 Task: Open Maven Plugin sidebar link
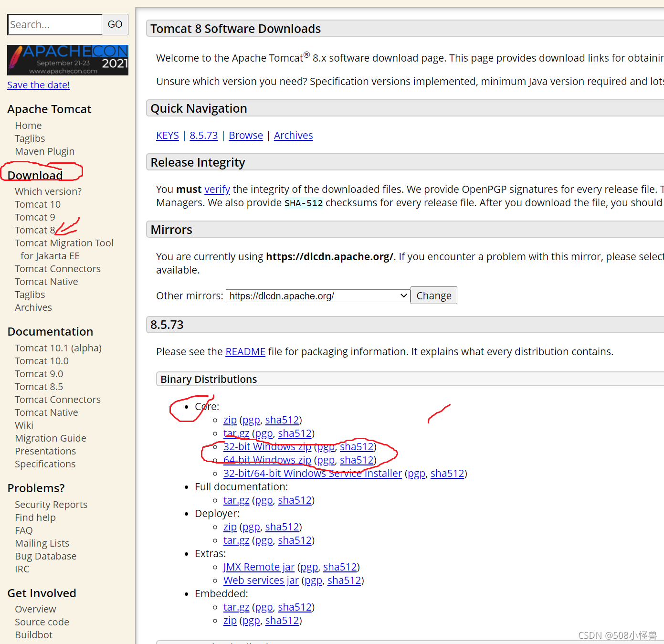tap(45, 151)
